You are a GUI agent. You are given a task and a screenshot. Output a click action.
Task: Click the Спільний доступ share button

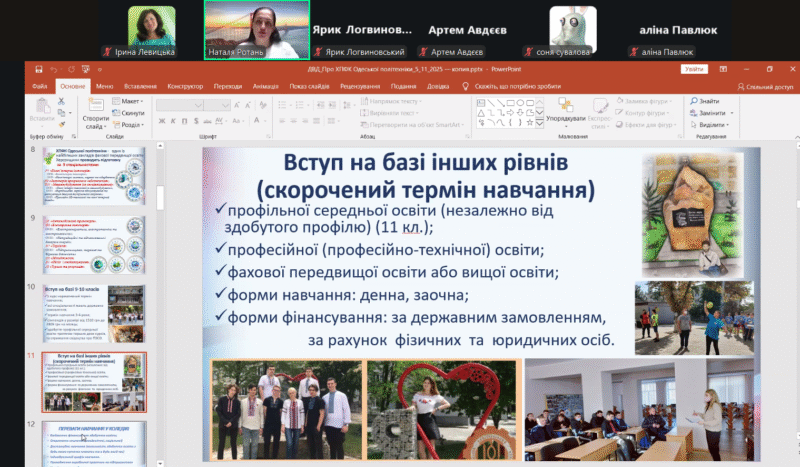click(765, 87)
